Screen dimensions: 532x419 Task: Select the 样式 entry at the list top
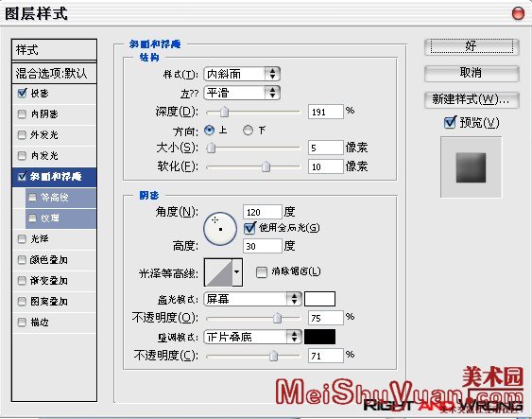click(x=54, y=50)
